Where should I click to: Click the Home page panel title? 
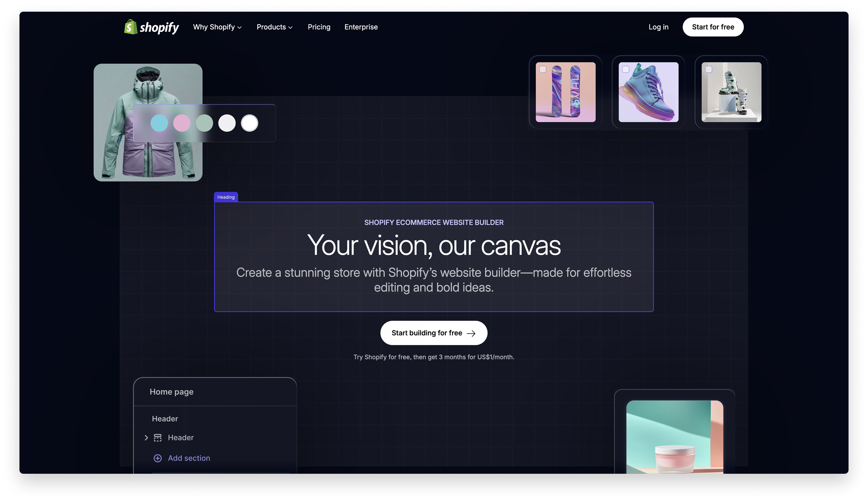click(171, 392)
